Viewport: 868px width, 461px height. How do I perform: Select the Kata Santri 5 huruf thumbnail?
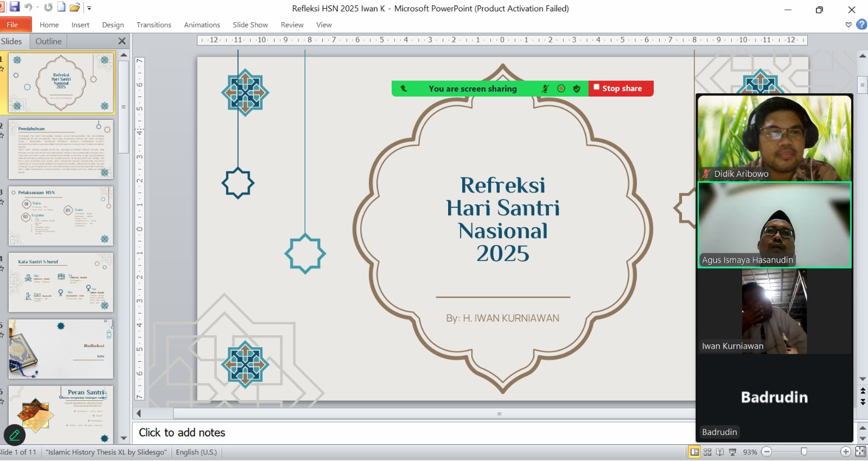pos(61,282)
